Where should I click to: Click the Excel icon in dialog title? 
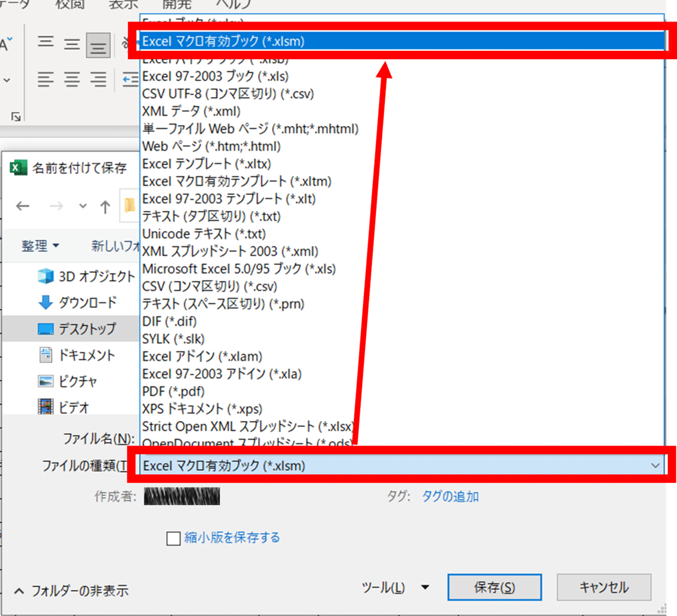[x=18, y=168]
